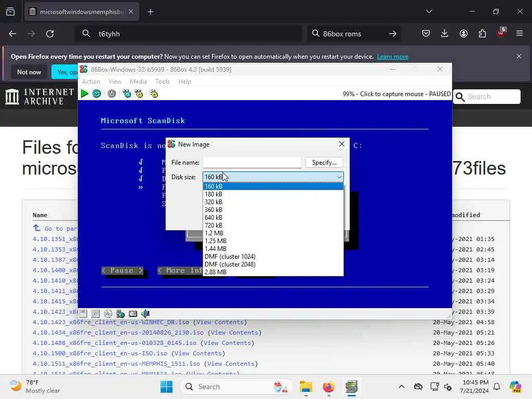Open 86Box settings gear icon
This screenshot has height=399, width=532.
[154, 94]
